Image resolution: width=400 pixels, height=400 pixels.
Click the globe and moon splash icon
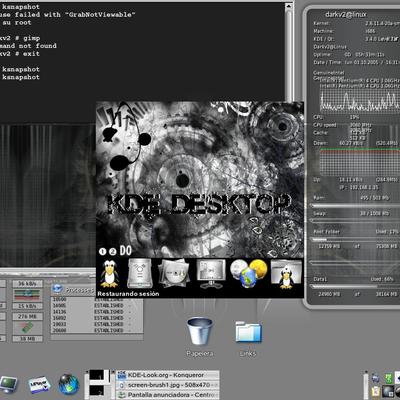pos(249,273)
